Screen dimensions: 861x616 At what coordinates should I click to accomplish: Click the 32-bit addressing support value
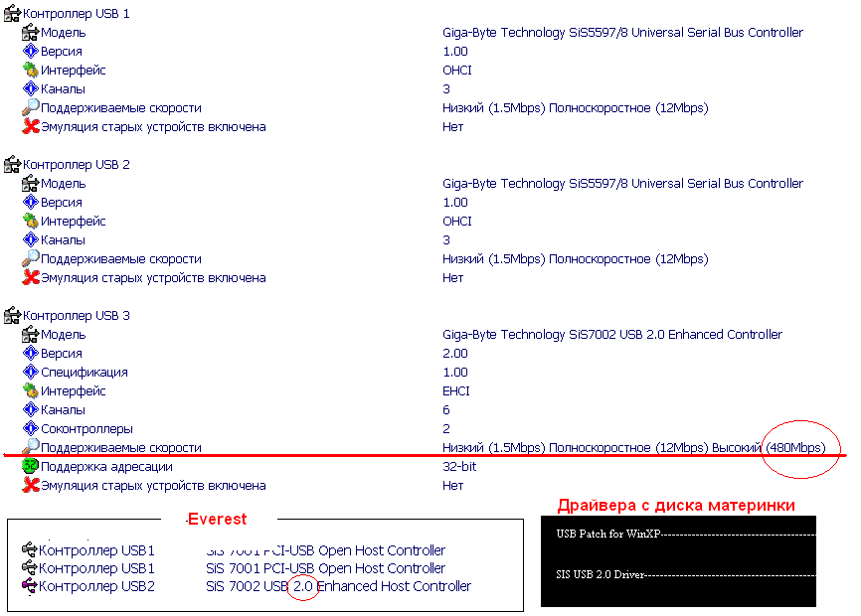pos(459,467)
